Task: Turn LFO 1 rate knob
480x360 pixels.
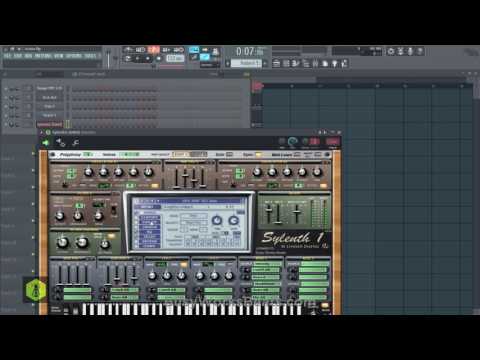Action: (x=152, y=276)
